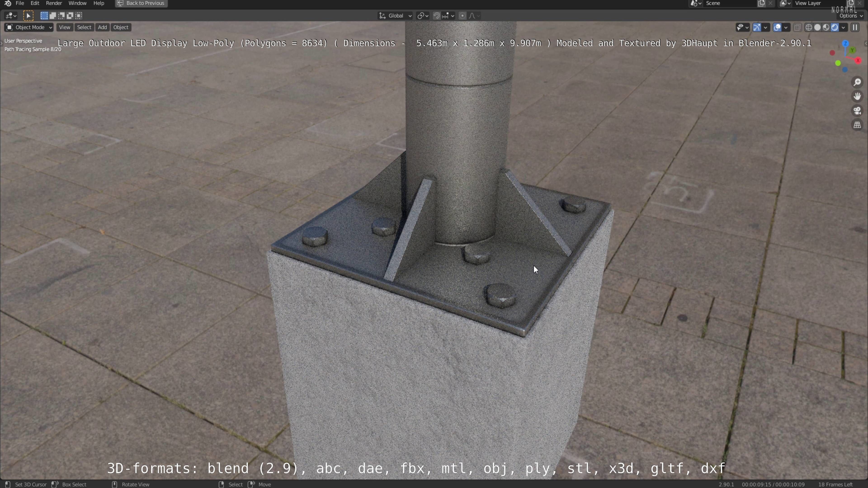Select the Select Box tool icon
The width and height of the screenshot is (868, 488).
pyautogui.click(x=28, y=16)
